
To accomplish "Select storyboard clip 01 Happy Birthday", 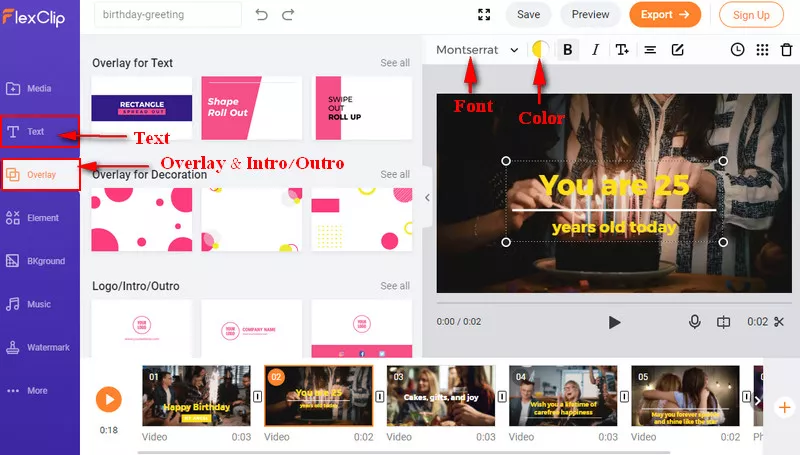I will (x=196, y=396).
